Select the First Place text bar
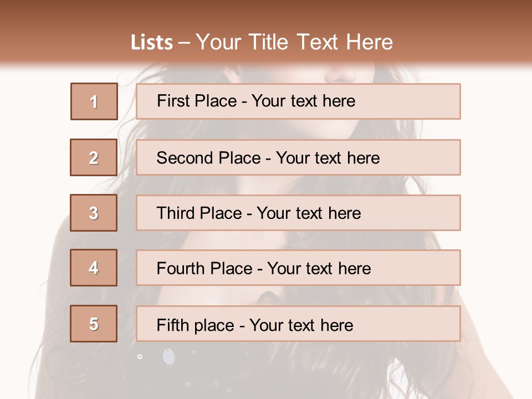Viewport: 532px width, 399px height. click(x=298, y=101)
